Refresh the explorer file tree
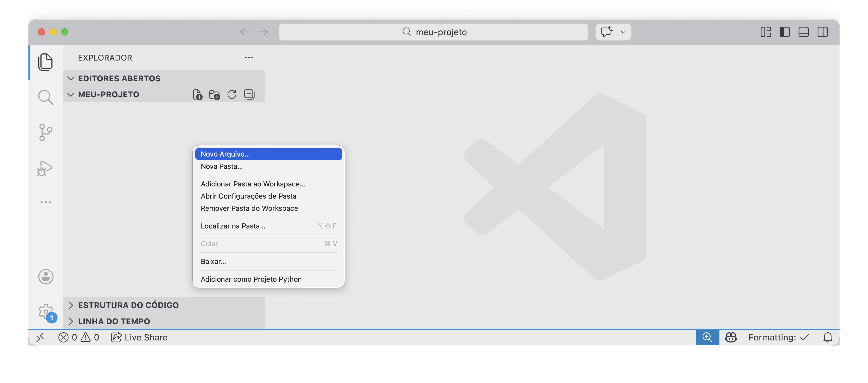 point(232,94)
